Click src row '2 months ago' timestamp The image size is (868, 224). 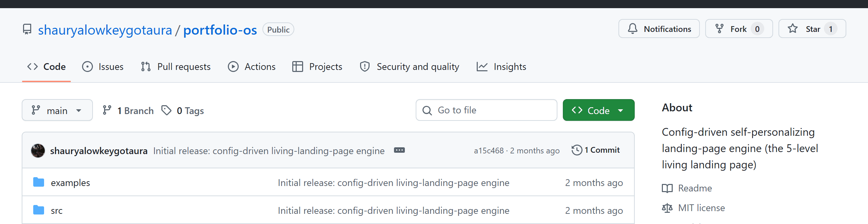tap(594, 210)
